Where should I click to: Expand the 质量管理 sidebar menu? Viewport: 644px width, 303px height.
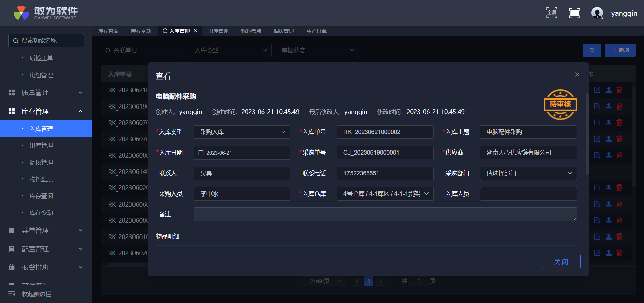coord(46,93)
